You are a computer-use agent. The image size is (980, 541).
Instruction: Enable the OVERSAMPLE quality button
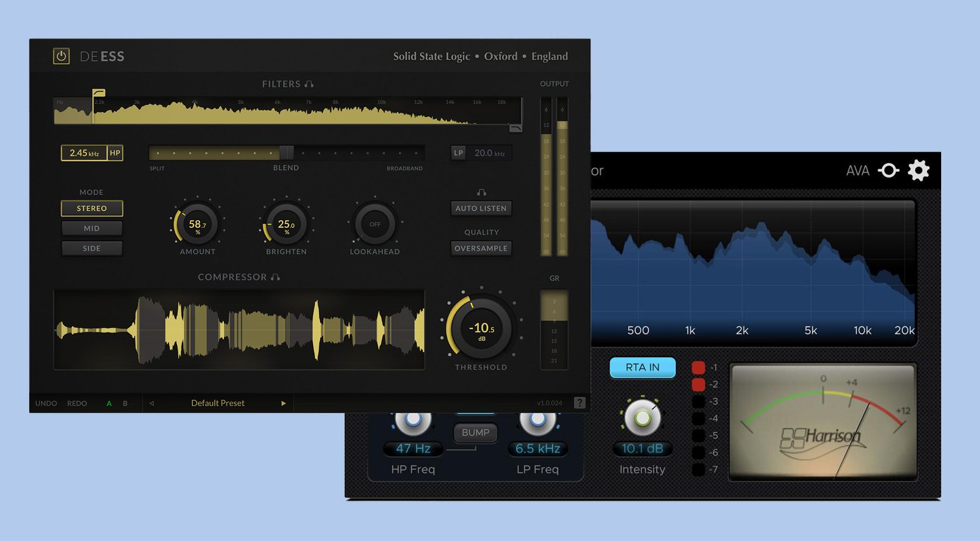481,248
